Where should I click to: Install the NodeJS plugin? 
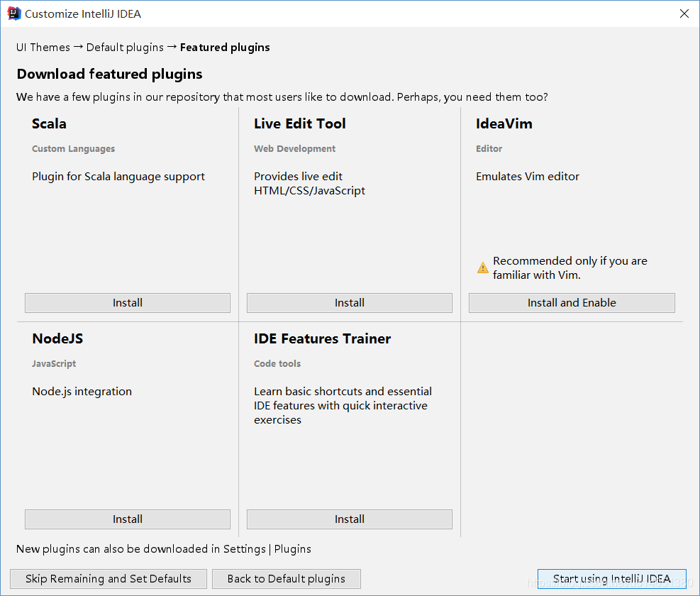(128, 519)
